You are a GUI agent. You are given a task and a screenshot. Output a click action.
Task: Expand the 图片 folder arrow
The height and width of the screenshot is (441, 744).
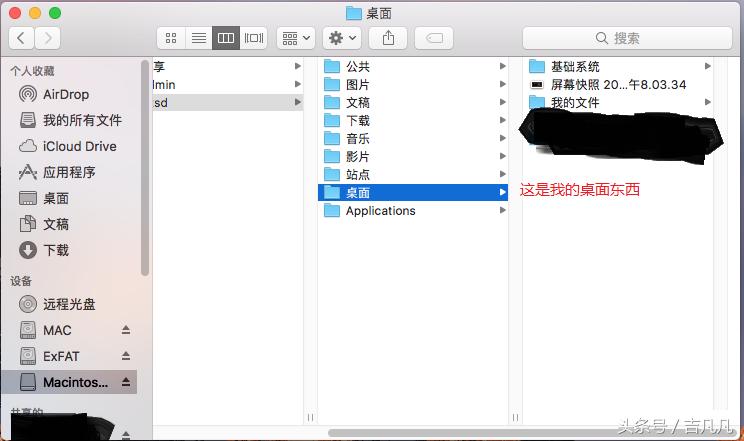click(502, 84)
